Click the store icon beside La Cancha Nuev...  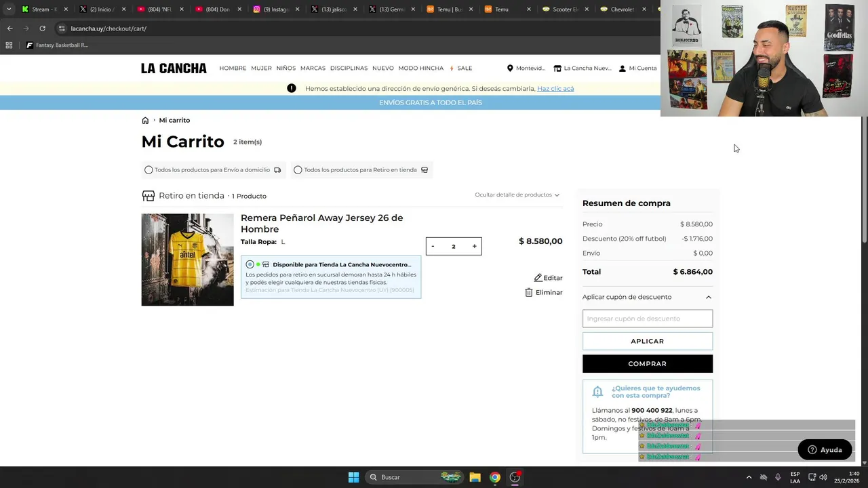point(557,68)
